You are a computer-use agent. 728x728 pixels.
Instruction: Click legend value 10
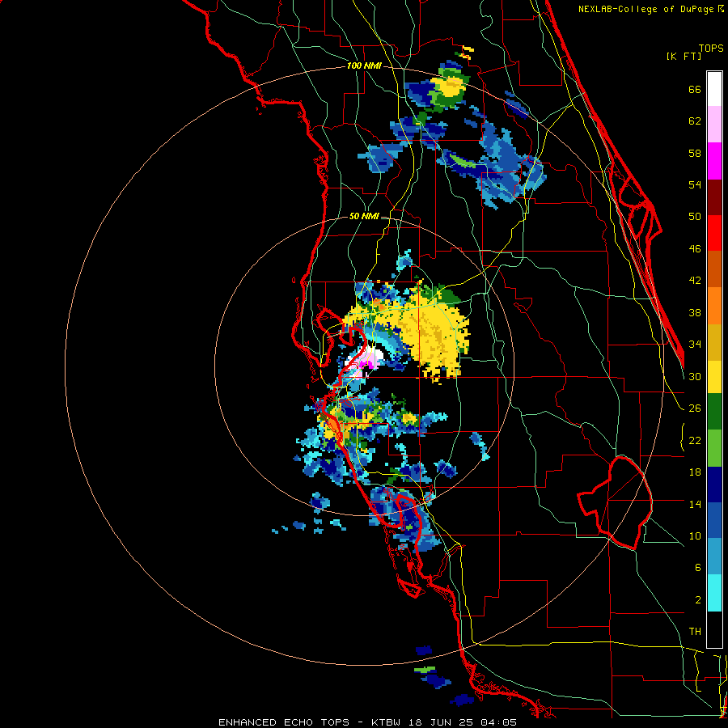point(695,535)
